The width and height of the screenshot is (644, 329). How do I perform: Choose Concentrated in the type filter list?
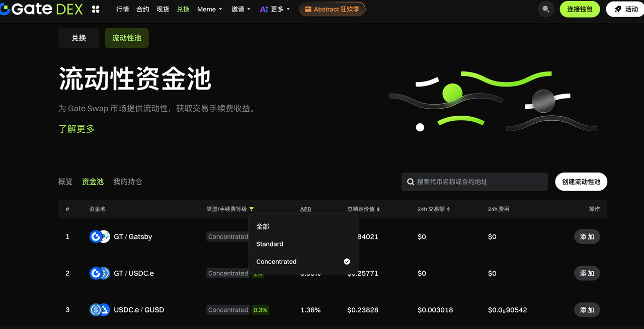303,262
